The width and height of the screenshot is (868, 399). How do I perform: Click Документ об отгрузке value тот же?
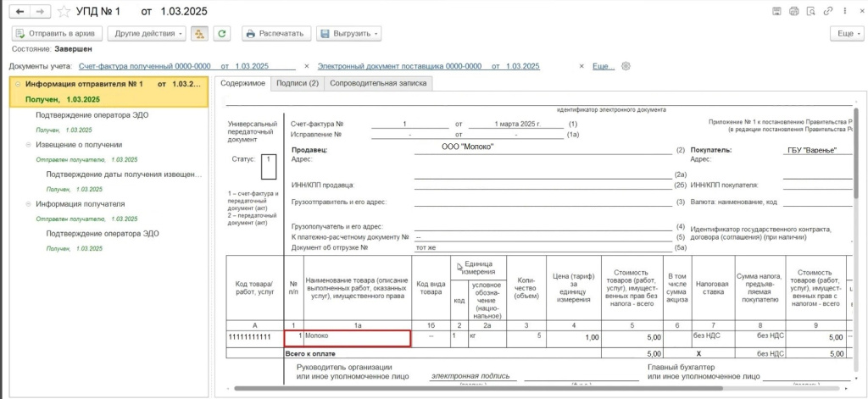pos(426,247)
